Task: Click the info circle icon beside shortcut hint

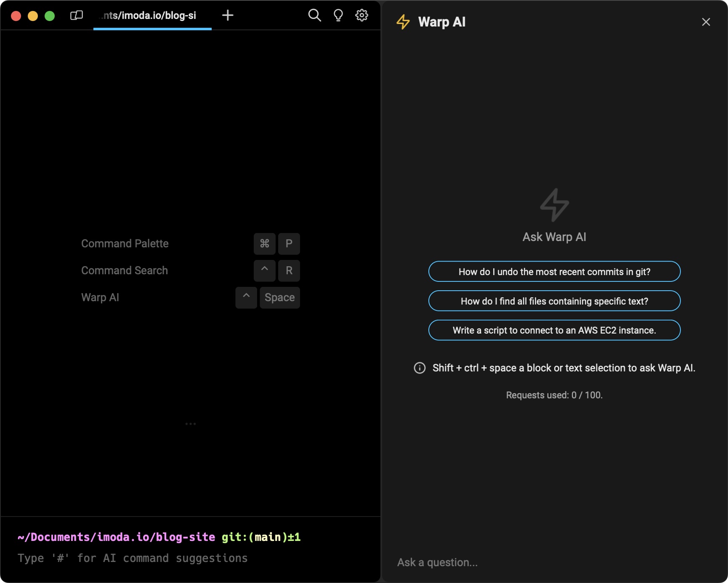Action: tap(420, 368)
